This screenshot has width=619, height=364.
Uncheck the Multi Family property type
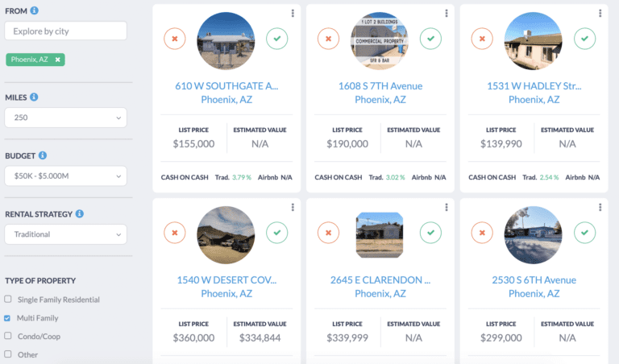[x=8, y=318]
